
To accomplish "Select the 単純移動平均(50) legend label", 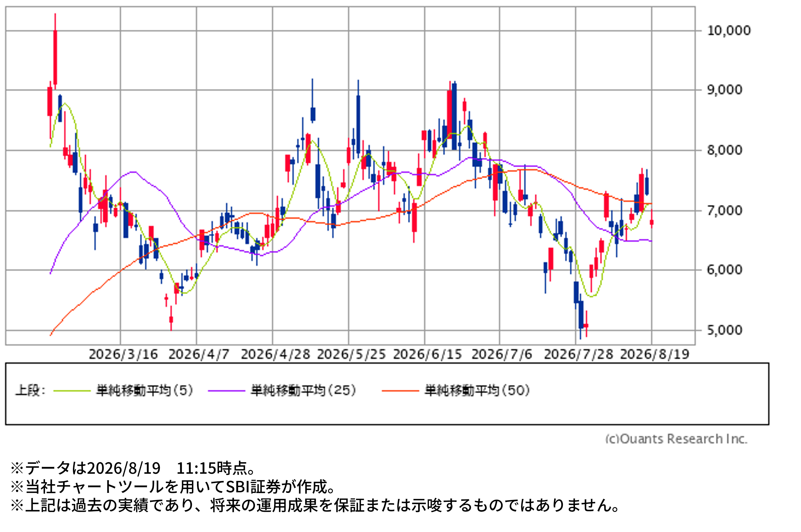I will click(477, 390).
